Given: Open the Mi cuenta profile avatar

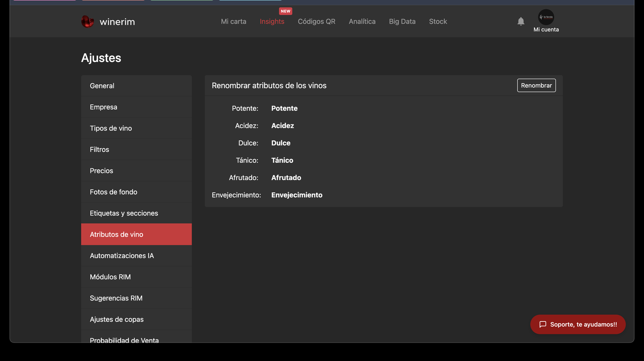Looking at the screenshot, I should click(546, 17).
